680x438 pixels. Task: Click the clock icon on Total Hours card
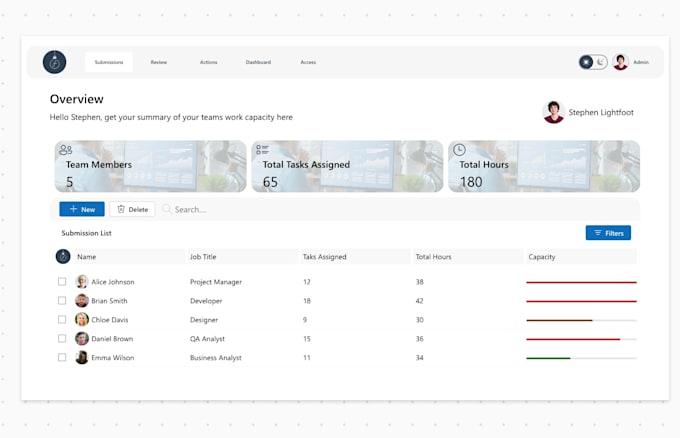(459, 150)
